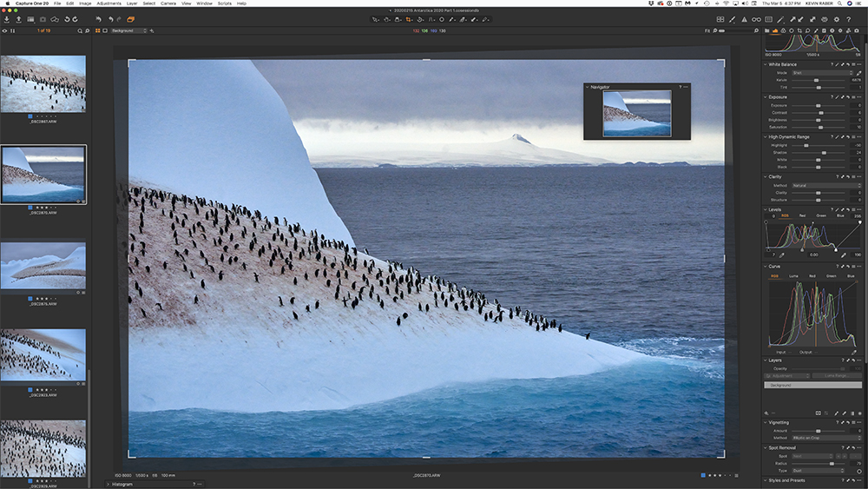Open Preferences gear icon in toolbar
This screenshot has width=868, height=489.
(x=835, y=18)
